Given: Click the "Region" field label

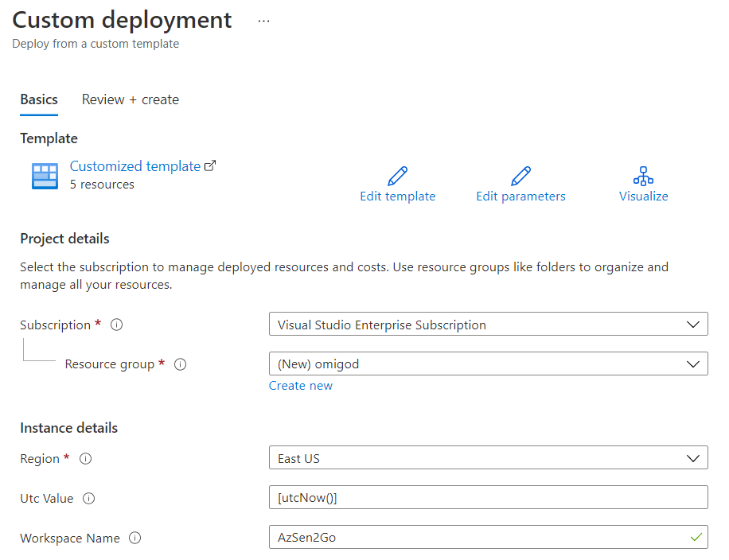Looking at the screenshot, I should pyautogui.click(x=40, y=459).
